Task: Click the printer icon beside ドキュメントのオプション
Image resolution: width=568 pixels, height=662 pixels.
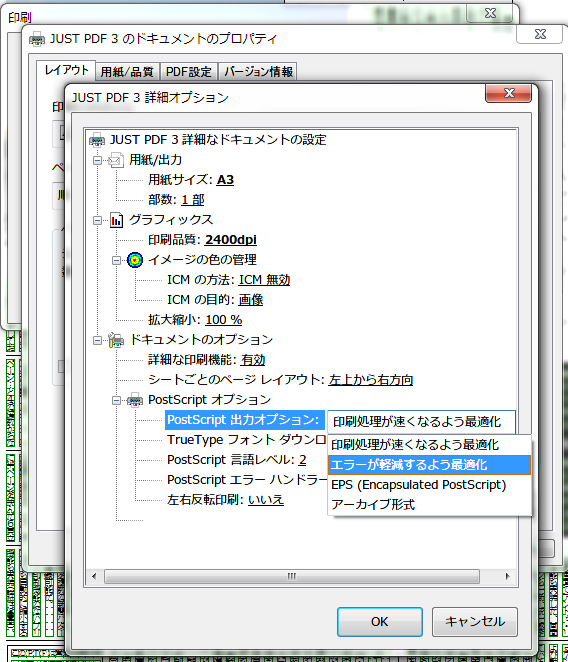Action: click(x=116, y=340)
